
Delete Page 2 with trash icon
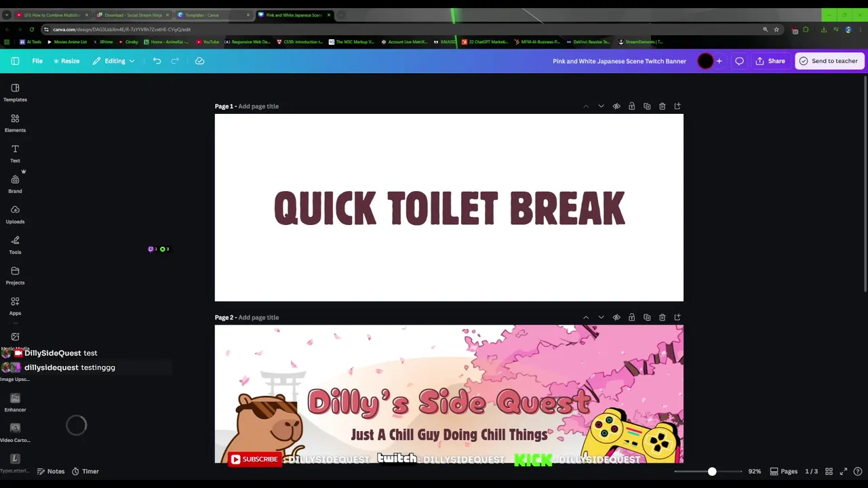(662, 317)
